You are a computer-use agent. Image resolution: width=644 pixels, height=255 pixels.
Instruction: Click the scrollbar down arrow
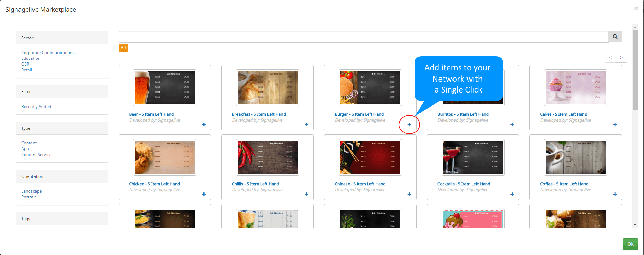[x=635, y=225]
